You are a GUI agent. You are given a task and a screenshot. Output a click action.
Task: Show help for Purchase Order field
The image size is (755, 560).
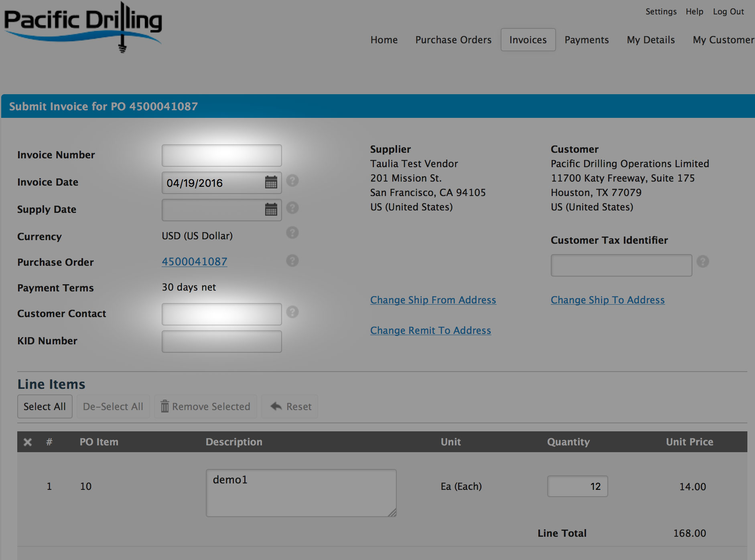(292, 261)
